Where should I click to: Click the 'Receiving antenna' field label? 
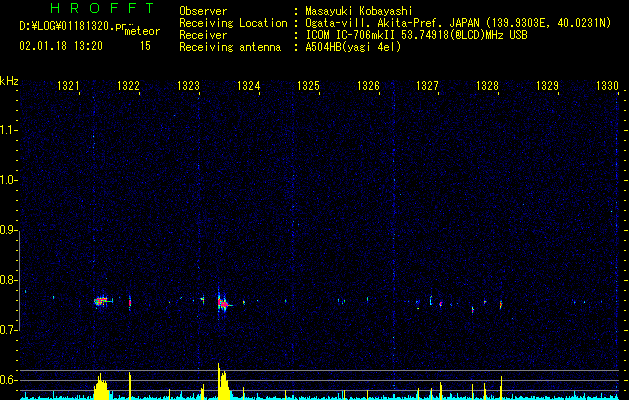pos(230,47)
